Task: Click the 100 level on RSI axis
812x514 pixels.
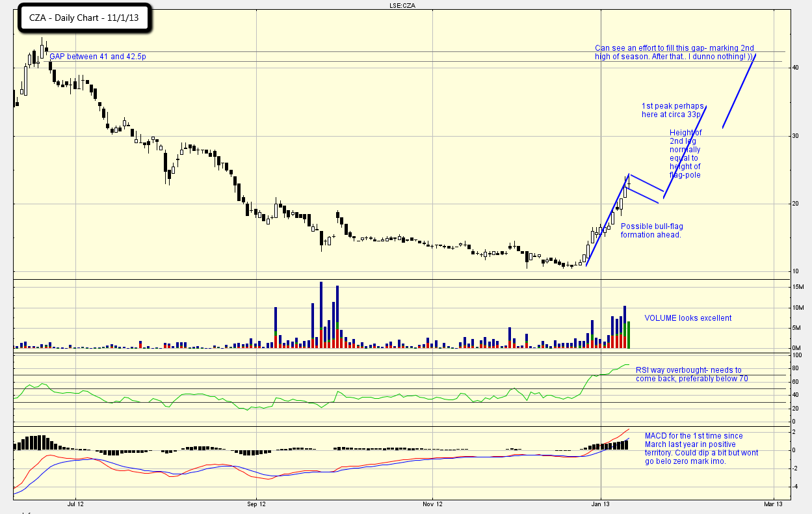Action: [796, 356]
